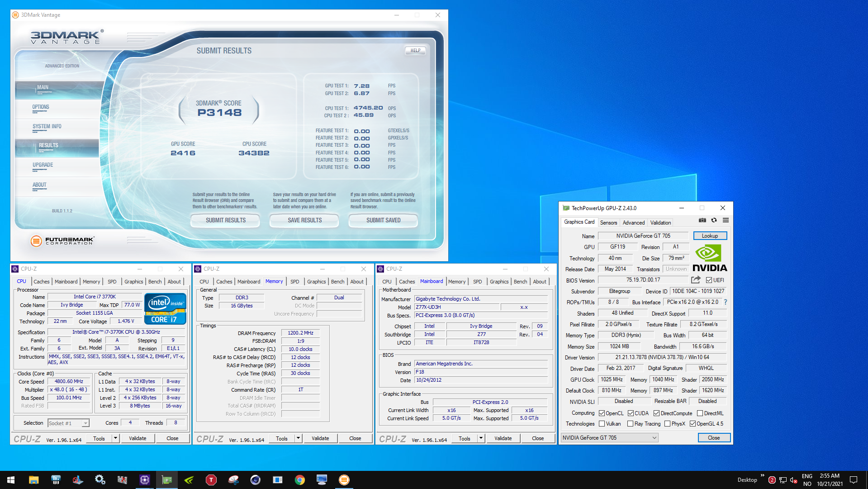Click the GPU-Z Close button
Screen dimensions: 868x489
point(714,438)
